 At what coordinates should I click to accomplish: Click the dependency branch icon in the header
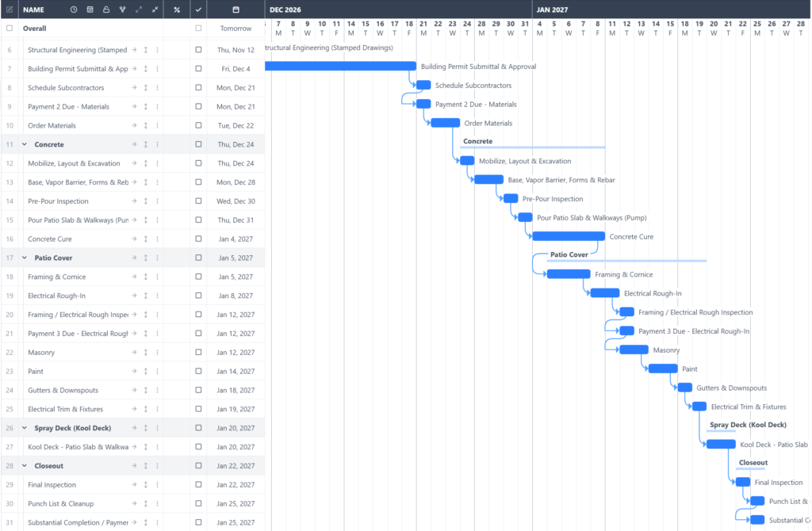tap(122, 10)
